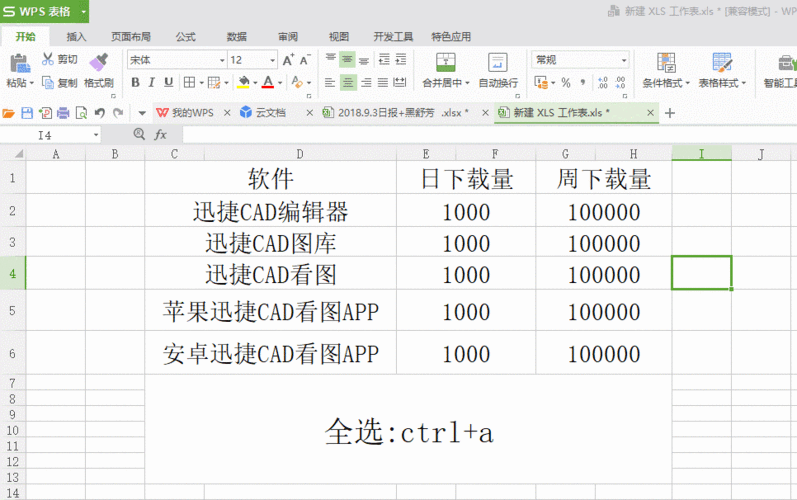Click the currency number format coin icon
797x500 pixels.
(541, 82)
